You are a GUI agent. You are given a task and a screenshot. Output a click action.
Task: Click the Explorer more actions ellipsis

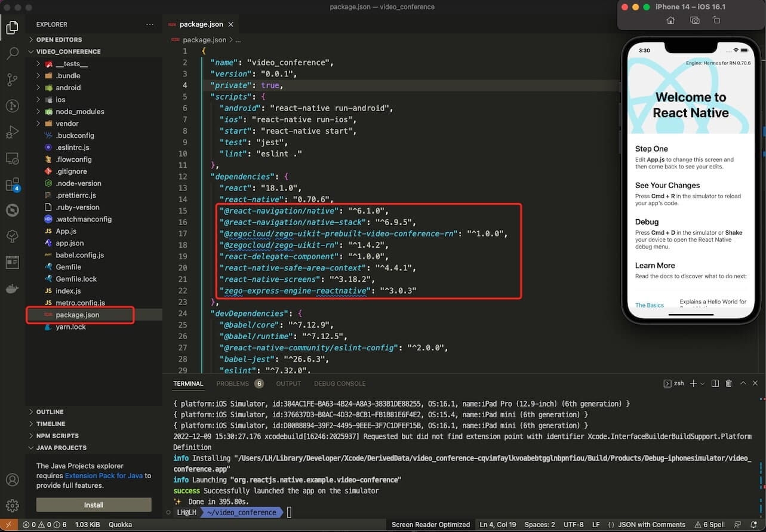click(x=150, y=24)
